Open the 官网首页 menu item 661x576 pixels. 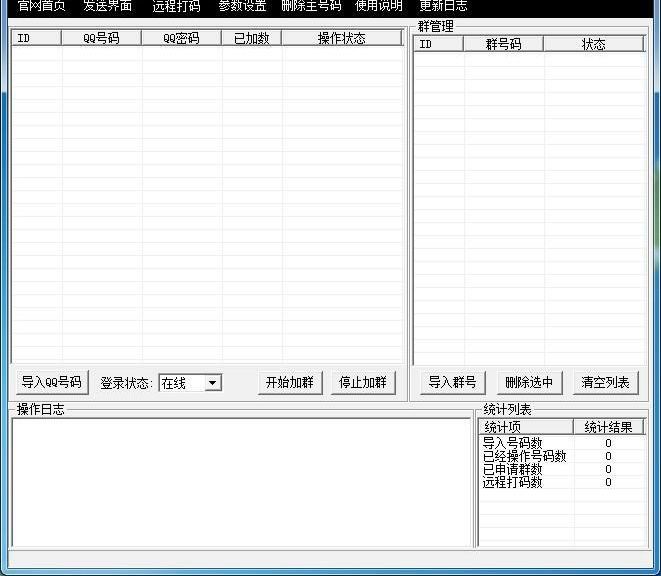click(x=42, y=6)
